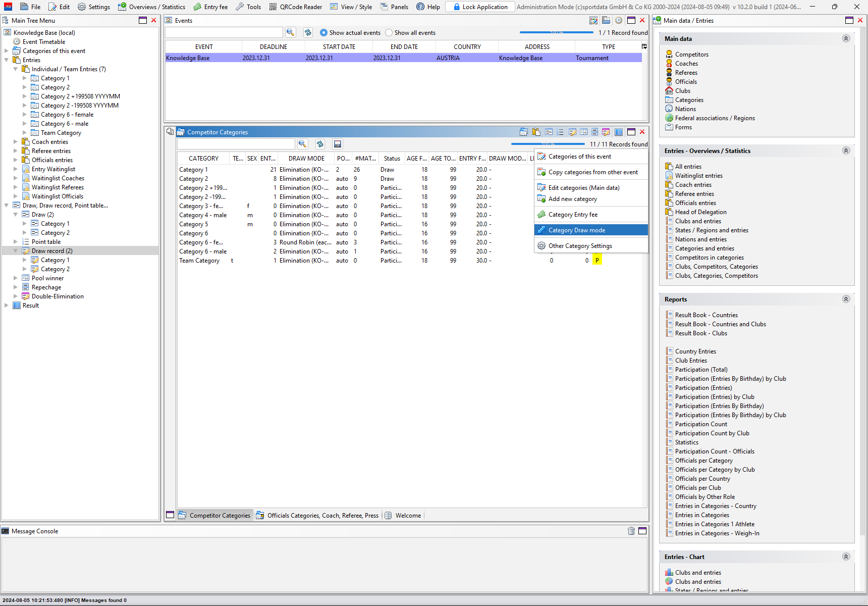Image resolution: width=868 pixels, height=606 pixels.
Task: Collapse the Draw record (2) tree node
Action: 16,251
